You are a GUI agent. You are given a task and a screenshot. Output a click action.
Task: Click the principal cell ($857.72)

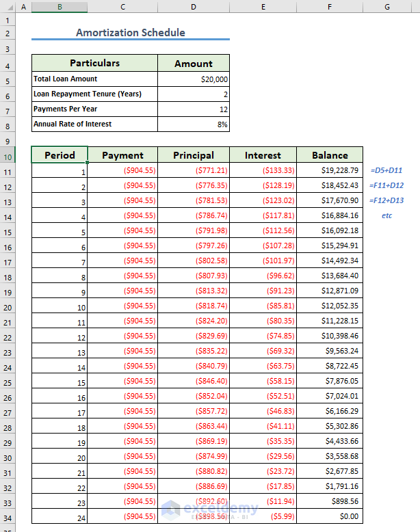pyautogui.click(x=194, y=411)
